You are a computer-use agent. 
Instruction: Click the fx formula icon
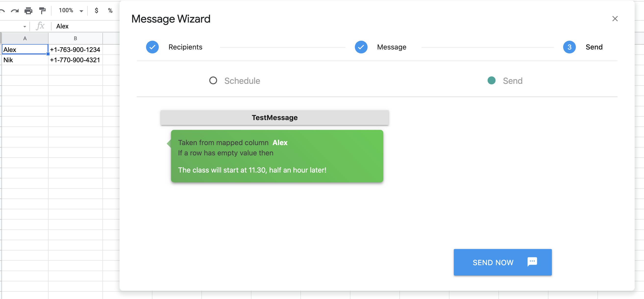(x=40, y=26)
